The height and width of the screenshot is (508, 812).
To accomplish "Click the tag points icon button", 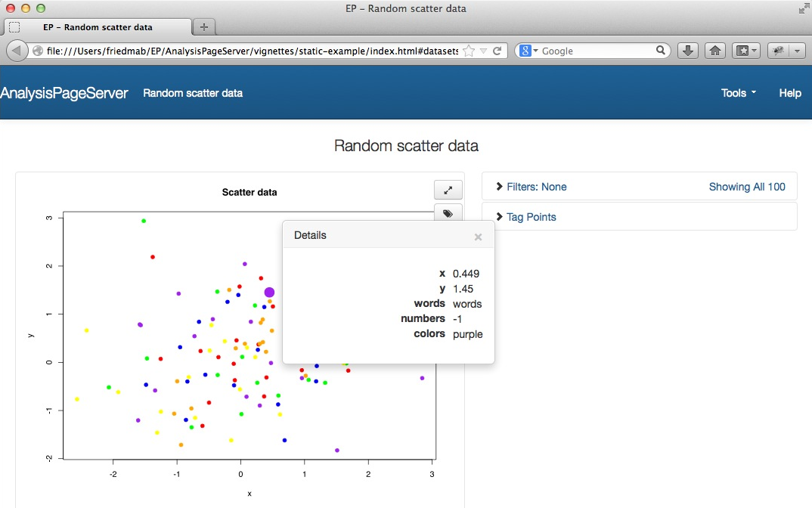I will (448, 213).
